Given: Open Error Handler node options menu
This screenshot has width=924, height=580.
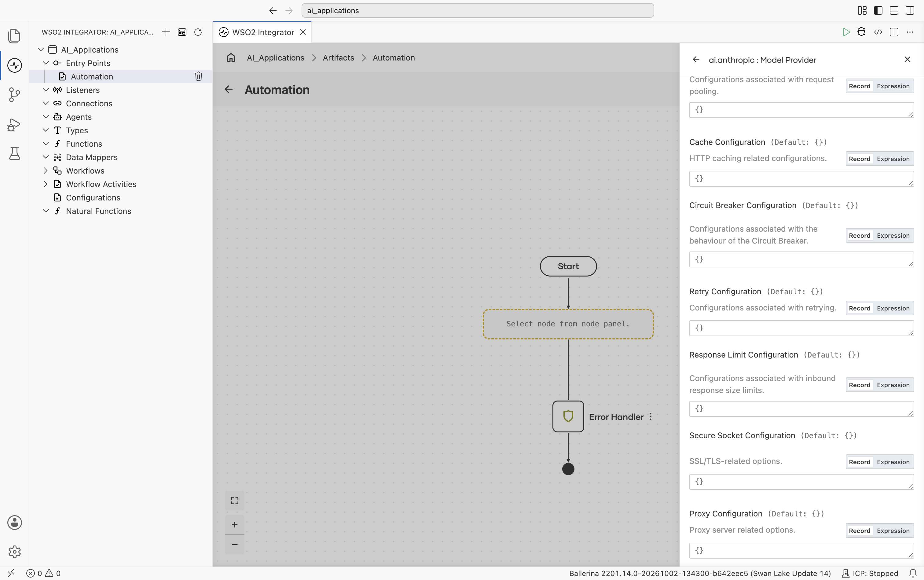Looking at the screenshot, I should pos(651,417).
